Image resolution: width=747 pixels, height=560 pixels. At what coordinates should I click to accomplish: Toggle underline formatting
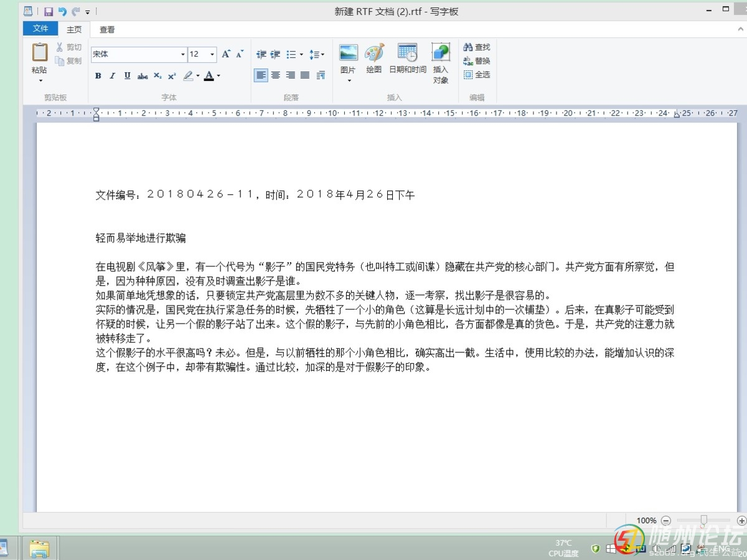pyautogui.click(x=128, y=76)
